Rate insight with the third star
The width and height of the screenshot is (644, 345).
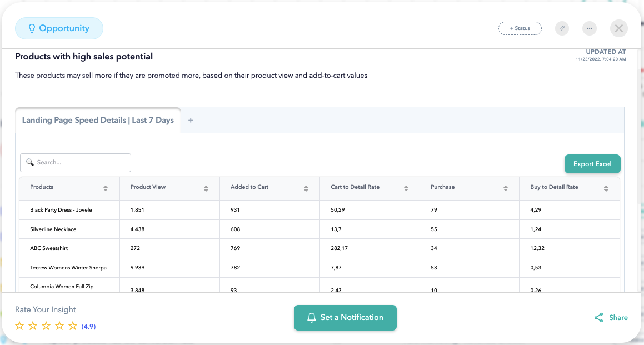(x=46, y=326)
